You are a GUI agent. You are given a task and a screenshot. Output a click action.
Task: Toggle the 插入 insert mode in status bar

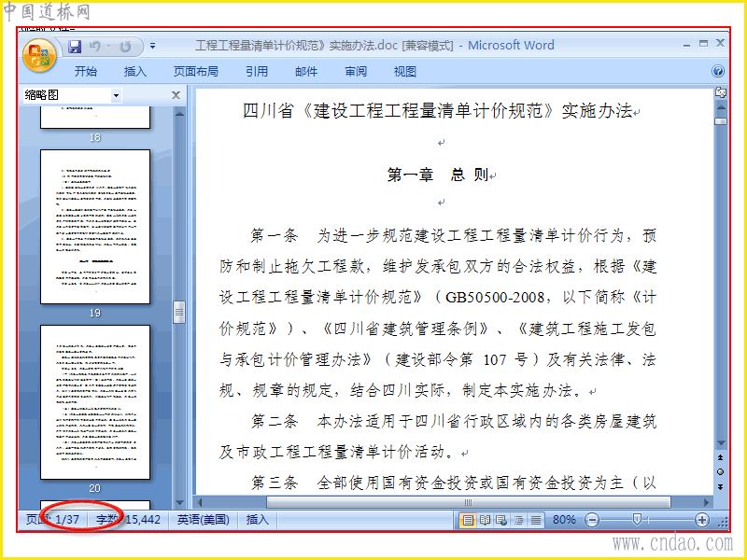pos(258,520)
